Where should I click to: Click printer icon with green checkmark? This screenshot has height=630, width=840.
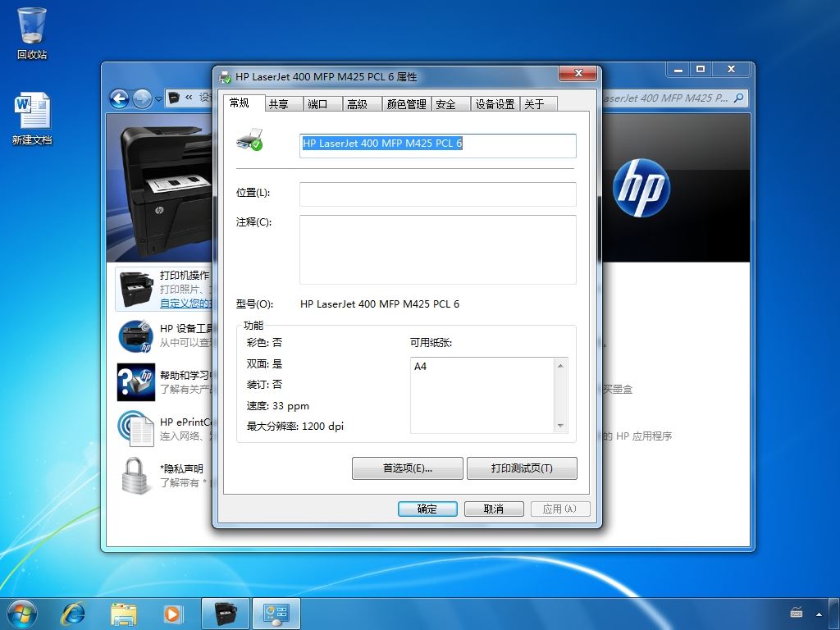(249, 139)
